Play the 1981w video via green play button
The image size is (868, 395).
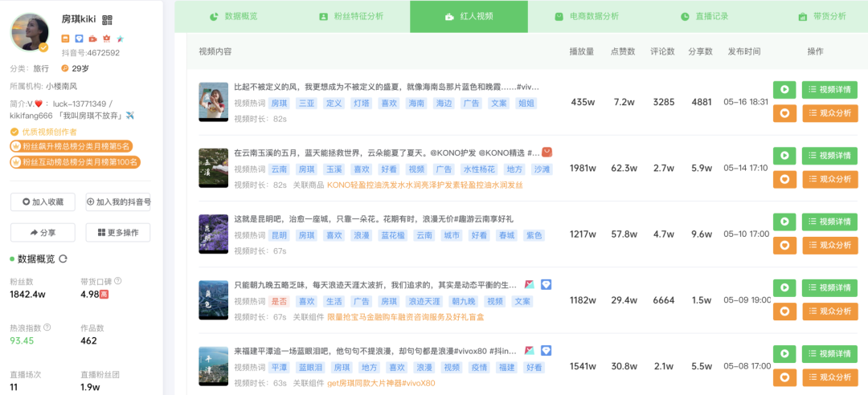[x=784, y=156]
